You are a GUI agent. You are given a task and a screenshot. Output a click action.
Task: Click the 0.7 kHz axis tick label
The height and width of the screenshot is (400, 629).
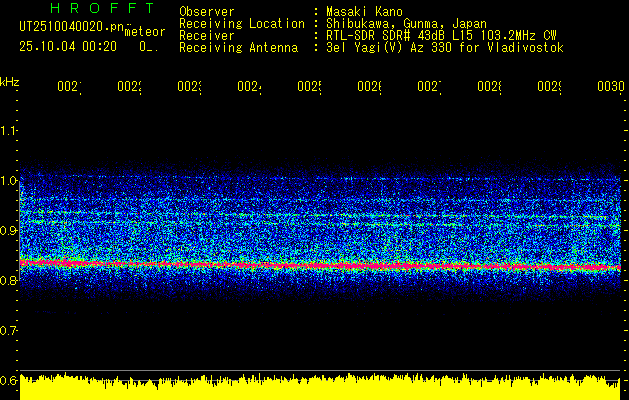click(9, 331)
